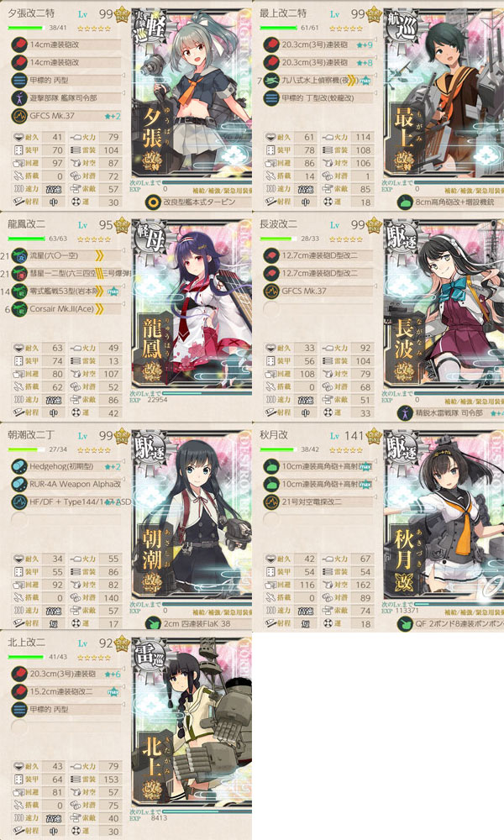Click the Hedgehog(初期型) anti-submarine icon
The image size is (504, 840).
coord(19,466)
